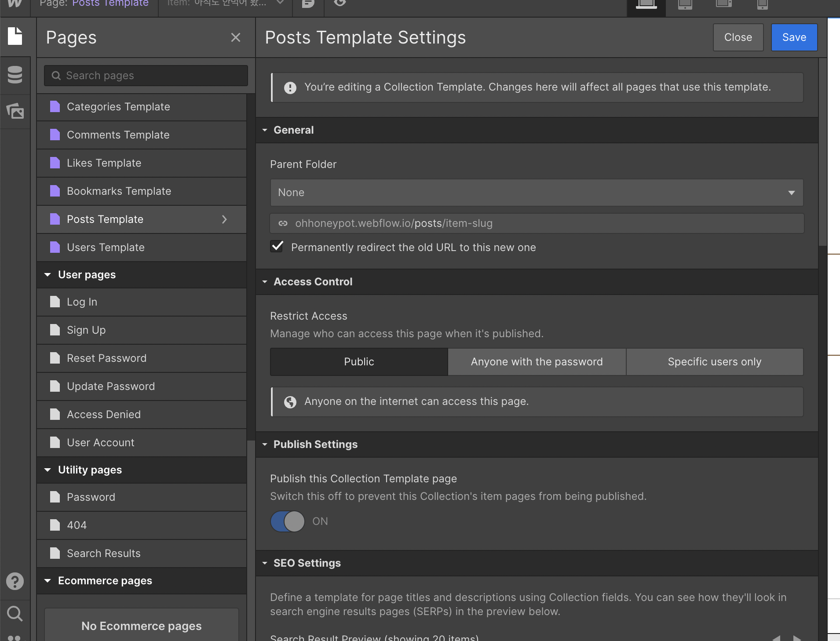Click the Close settings button
Image resolution: width=840 pixels, height=641 pixels.
coord(738,37)
